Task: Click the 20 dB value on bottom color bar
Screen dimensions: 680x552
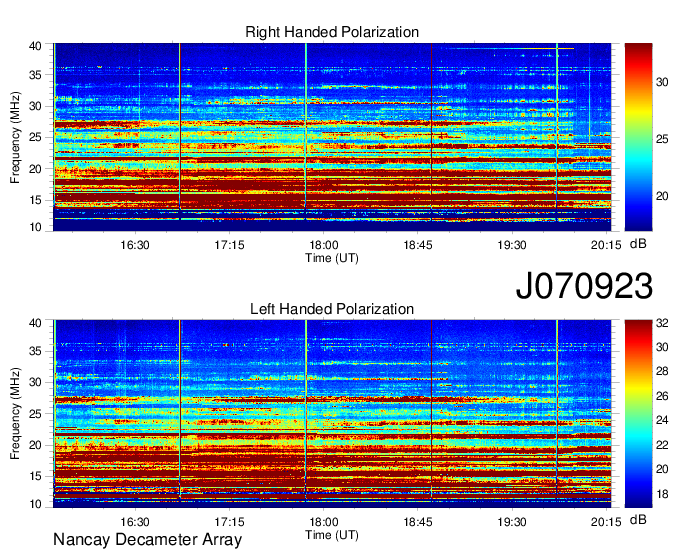Action: [x=662, y=469]
